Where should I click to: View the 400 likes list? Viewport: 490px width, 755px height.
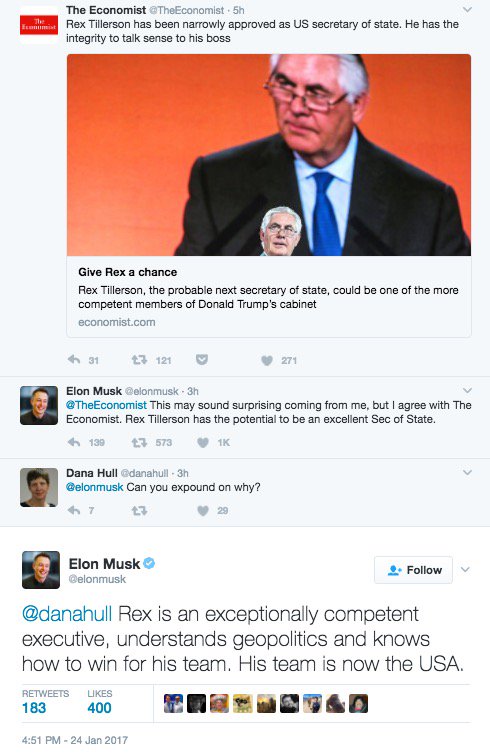99,702
